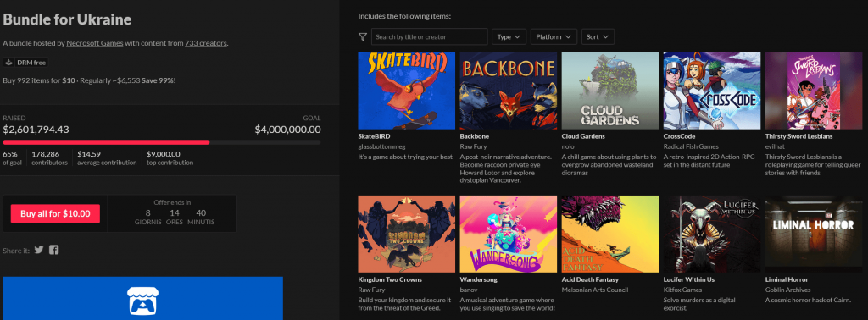Click the fundraising progress bar
The height and width of the screenshot is (320, 868).
(162, 142)
